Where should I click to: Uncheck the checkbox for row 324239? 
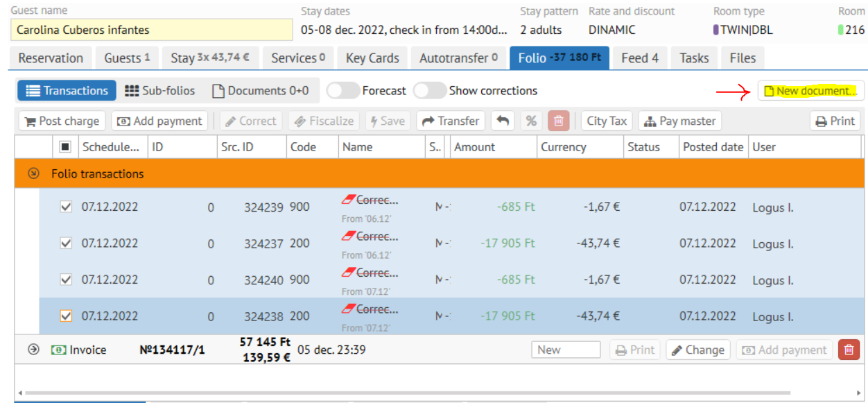pos(66,207)
